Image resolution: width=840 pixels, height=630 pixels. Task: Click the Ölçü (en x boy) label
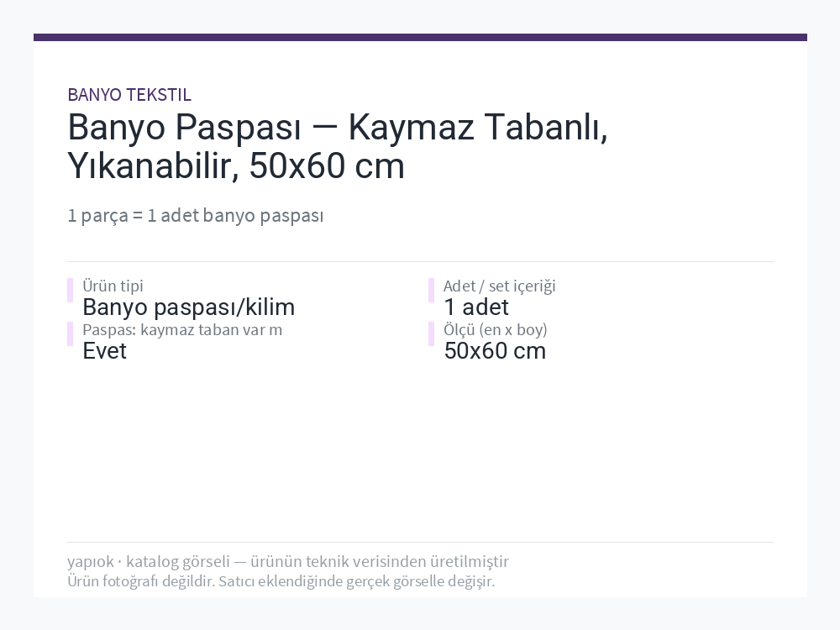point(495,329)
